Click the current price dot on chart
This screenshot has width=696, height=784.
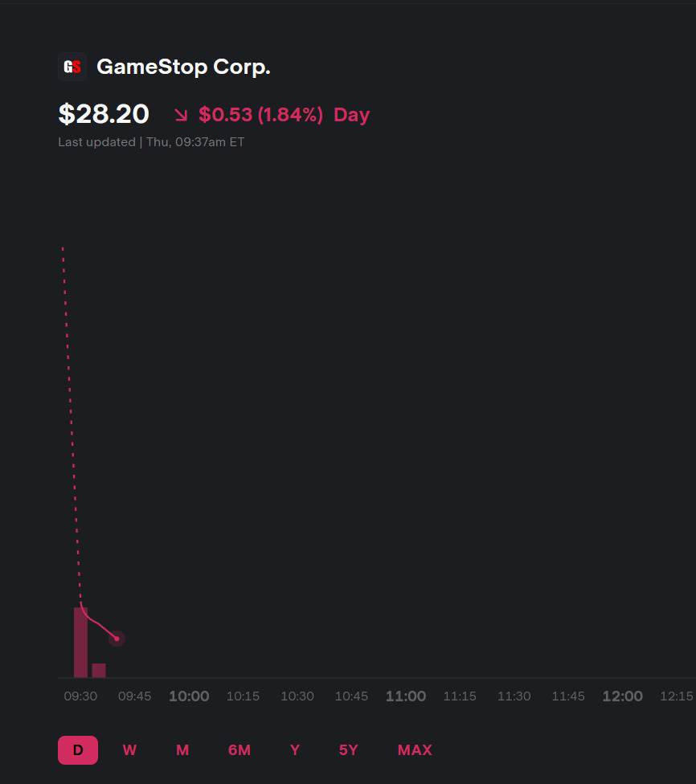117,639
